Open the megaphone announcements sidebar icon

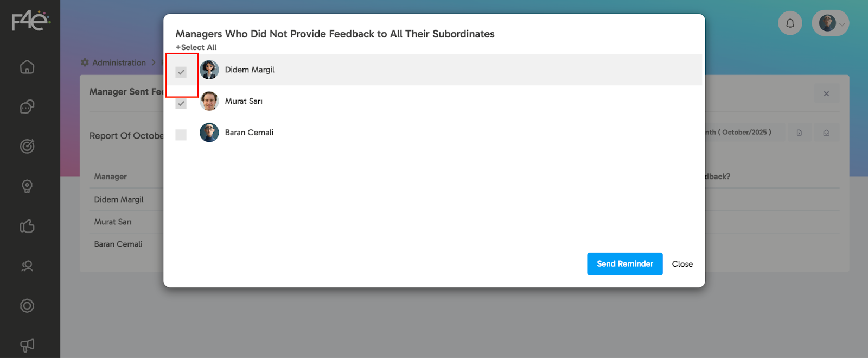[27, 346]
